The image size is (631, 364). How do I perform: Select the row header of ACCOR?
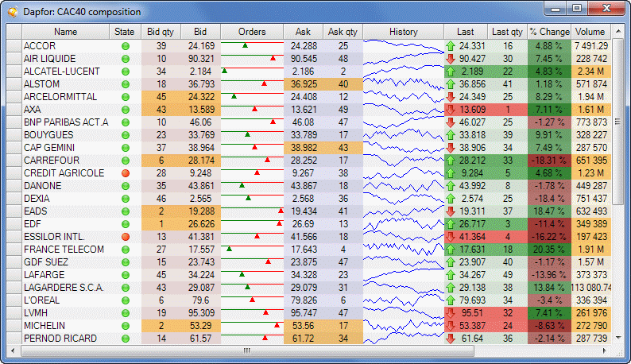click(x=14, y=46)
